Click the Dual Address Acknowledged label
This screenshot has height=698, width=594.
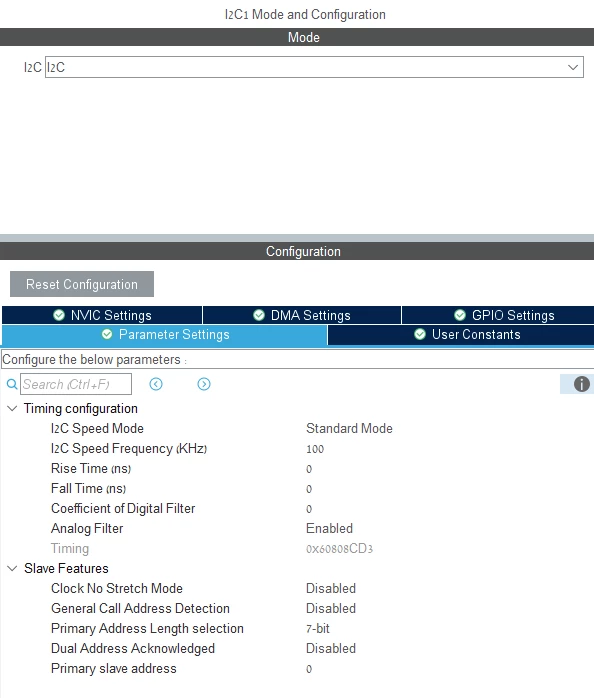(133, 649)
